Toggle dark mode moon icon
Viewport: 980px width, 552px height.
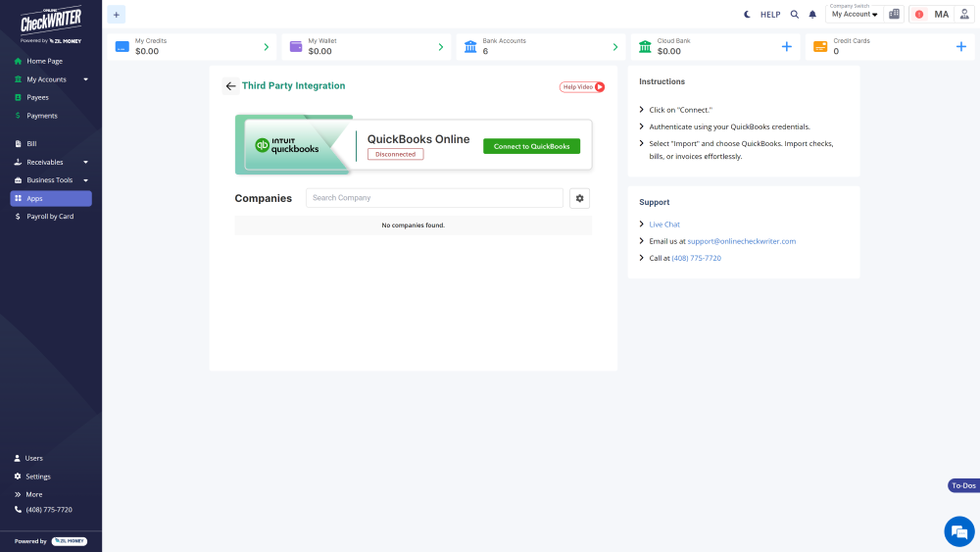tap(747, 15)
